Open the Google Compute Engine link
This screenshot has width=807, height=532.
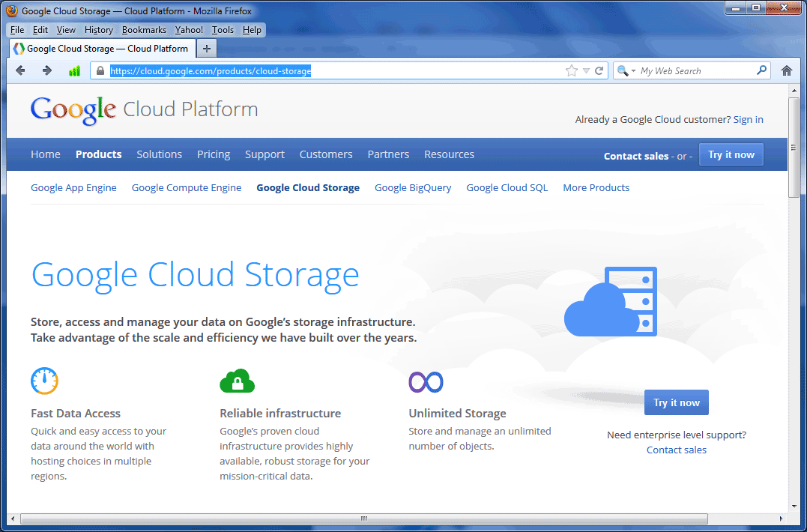click(x=187, y=188)
